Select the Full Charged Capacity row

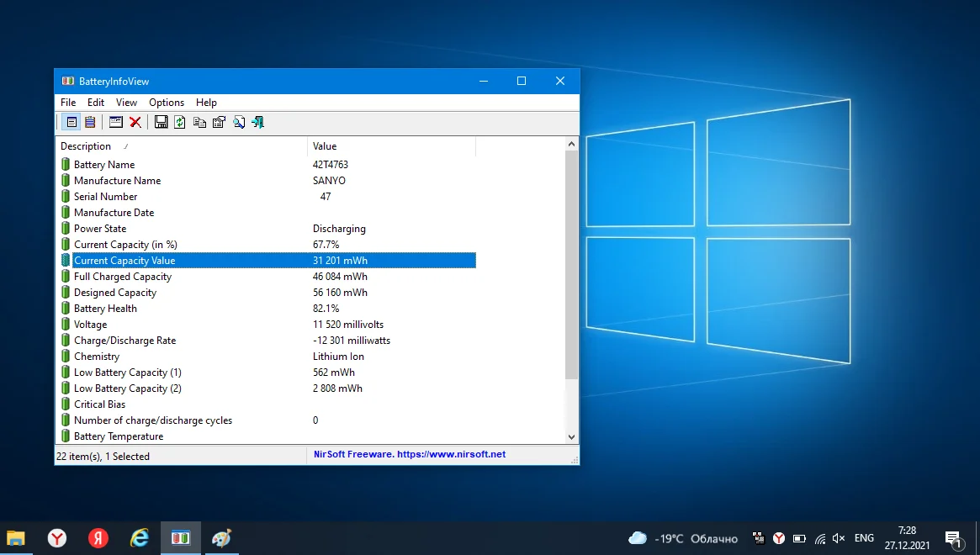pyautogui.click(x=123, y=277)
